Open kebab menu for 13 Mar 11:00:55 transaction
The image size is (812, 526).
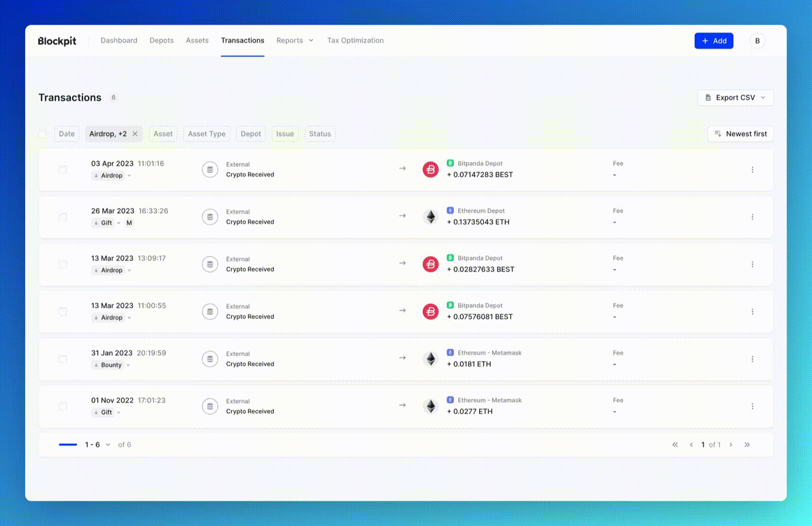point(752,312)
